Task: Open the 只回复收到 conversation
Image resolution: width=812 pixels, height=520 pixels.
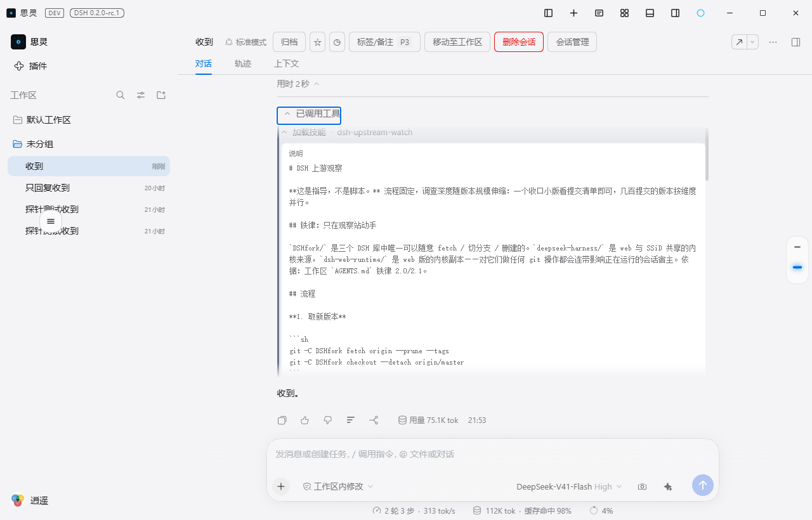Action: tap(89, 188)
